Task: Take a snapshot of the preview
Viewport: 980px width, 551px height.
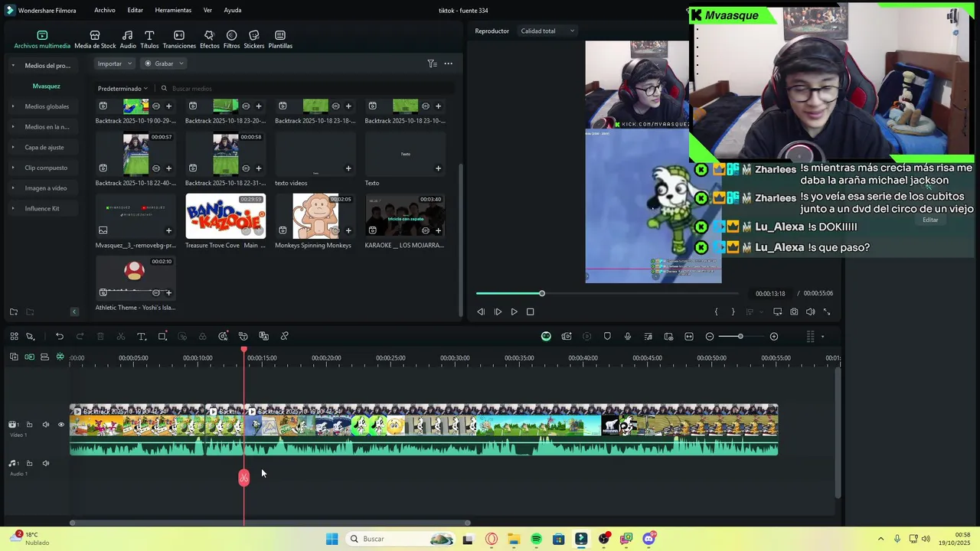Action: [x=794, y=312]
